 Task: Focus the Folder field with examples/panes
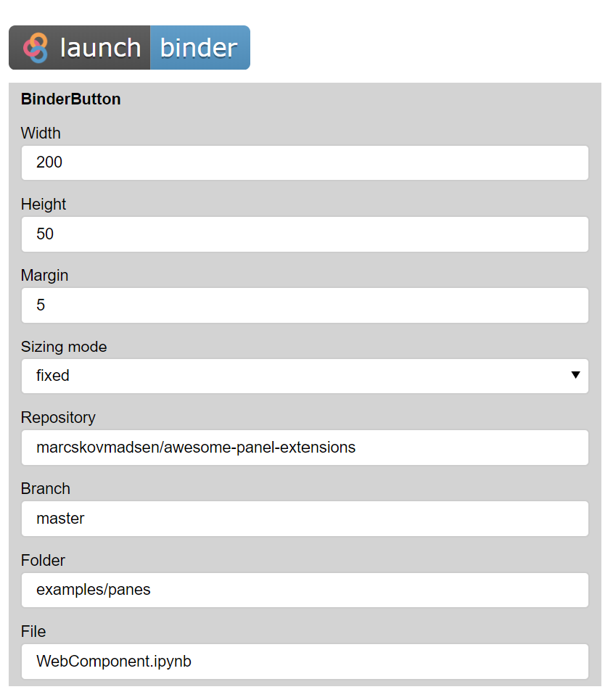[305, 590]
